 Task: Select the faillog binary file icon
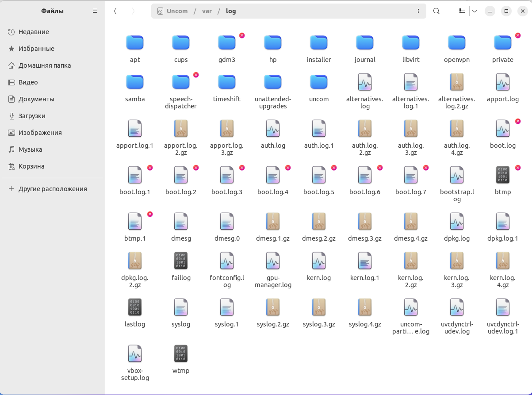[181, 261]
